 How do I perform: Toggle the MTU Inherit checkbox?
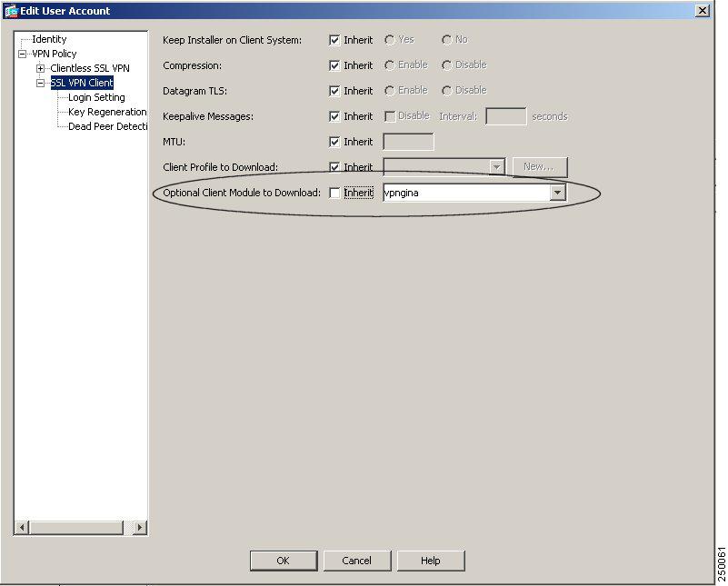point(334,142)
